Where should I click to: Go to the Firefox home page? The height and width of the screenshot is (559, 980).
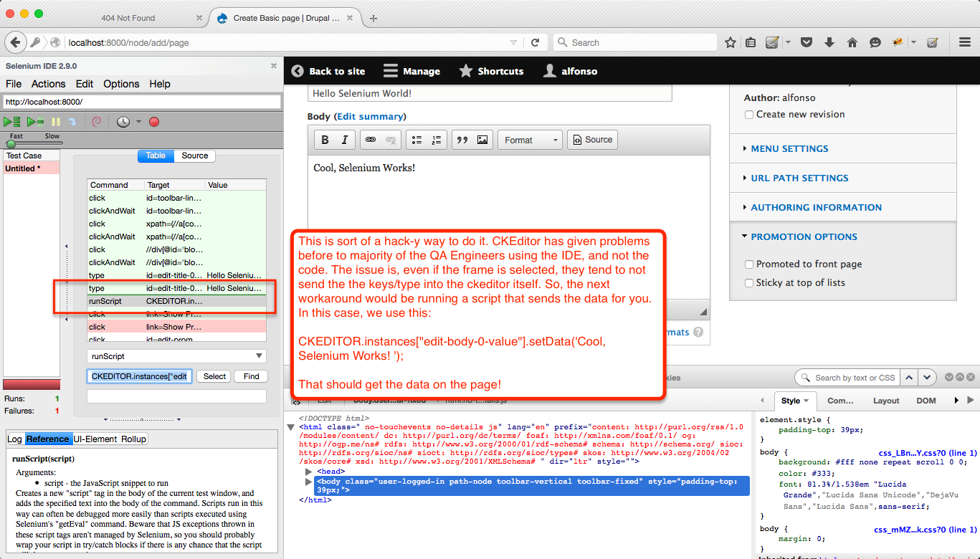pos(852,42)
